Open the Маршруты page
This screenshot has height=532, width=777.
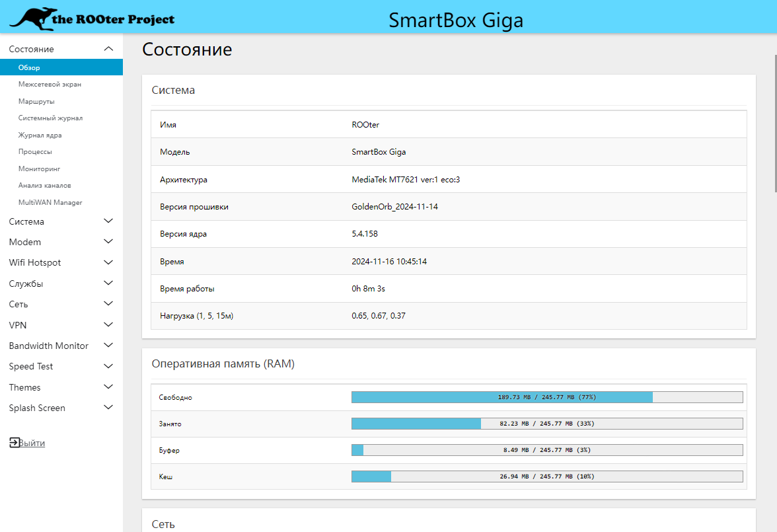tap(36, 101)
